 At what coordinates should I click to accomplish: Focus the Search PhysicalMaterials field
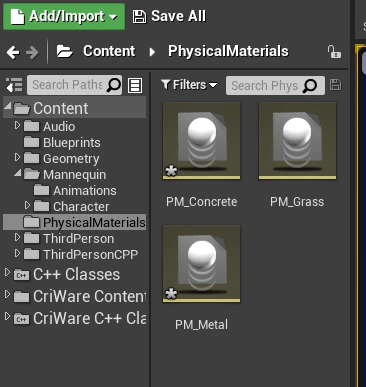tap(275, 86)
